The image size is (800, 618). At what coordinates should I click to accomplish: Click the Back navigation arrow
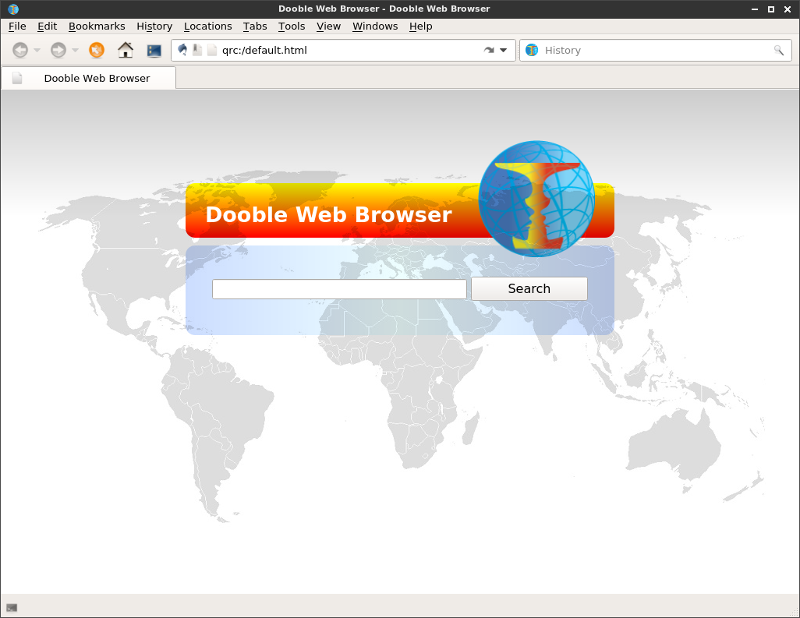pyautogui.click(x=20, y=50)
